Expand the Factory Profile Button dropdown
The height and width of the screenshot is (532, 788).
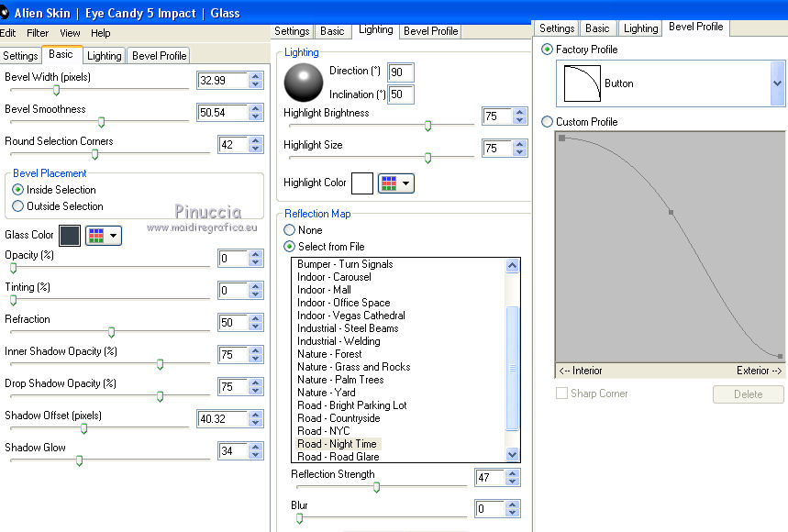777,83
